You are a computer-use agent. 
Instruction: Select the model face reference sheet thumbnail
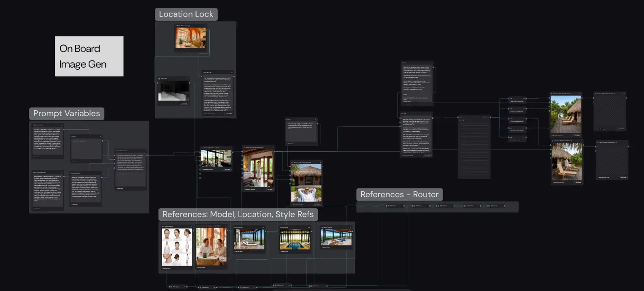[x=177, y=247]
